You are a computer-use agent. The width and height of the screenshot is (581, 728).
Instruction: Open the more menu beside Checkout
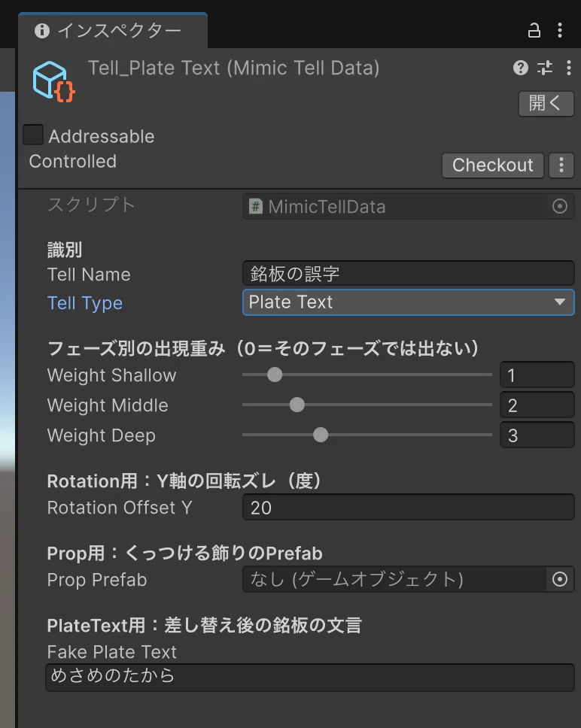[x=561, y=165]
